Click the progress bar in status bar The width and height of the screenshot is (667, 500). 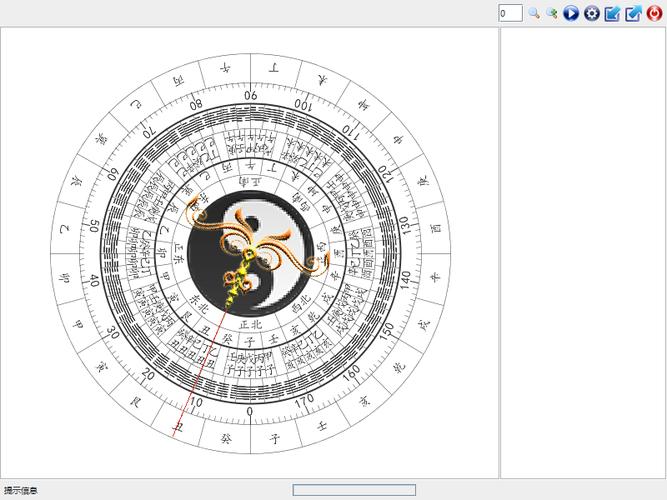click(x=354, y=490)
